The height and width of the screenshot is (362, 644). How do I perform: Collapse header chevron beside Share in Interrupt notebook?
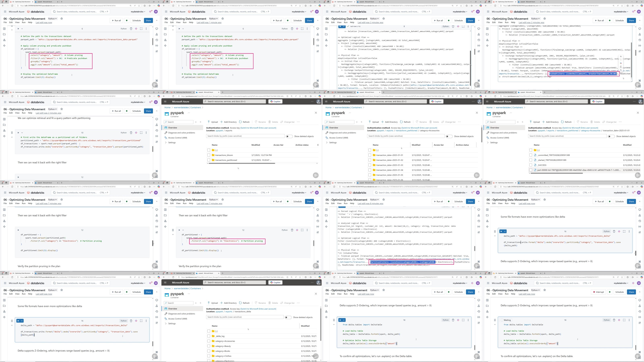[x=640, y=292]
